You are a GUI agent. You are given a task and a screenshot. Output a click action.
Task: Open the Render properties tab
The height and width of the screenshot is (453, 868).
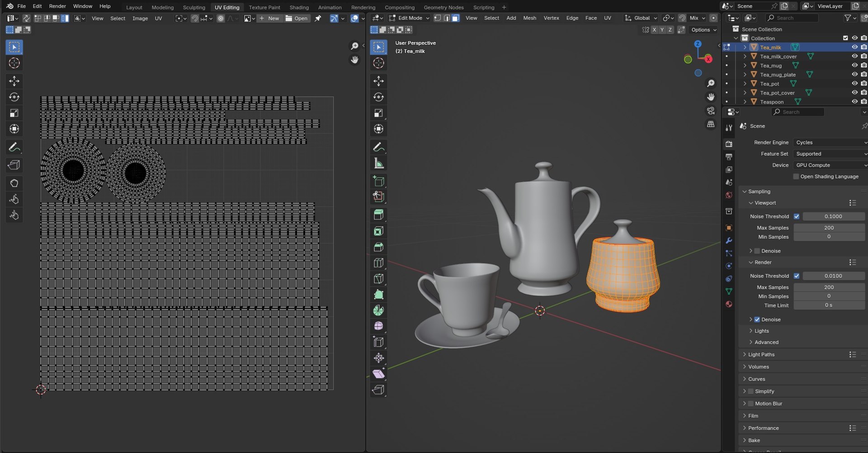729,144
